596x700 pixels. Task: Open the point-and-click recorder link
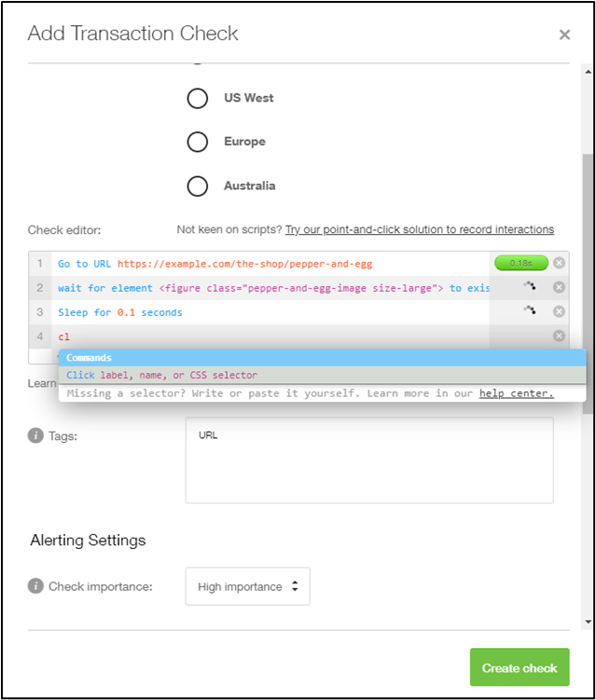420,229
